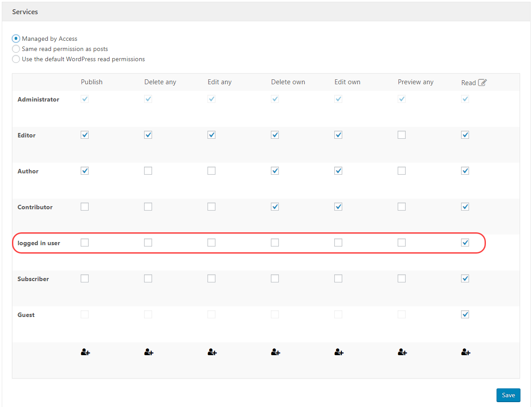Choose Use the default WordPress read permissions
Image resolution: width=532 pixels, height=407 pixels.
click(16, 59)
